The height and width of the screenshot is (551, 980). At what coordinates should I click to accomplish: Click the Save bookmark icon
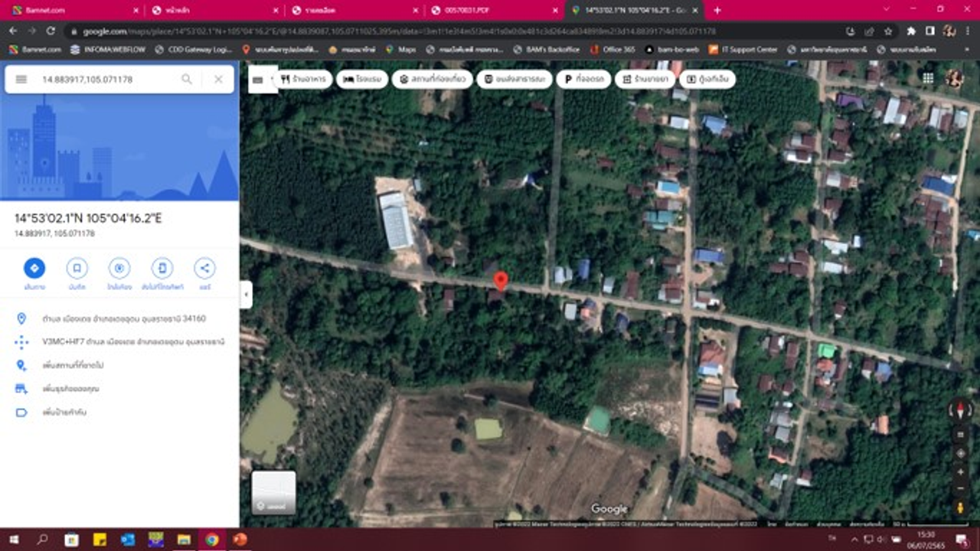tap(77, 268)
